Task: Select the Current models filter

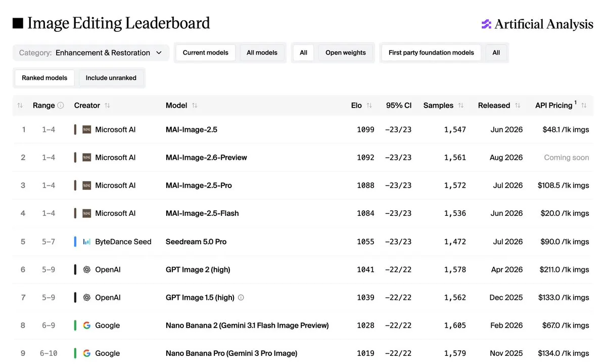Action: (x=205, y=53)
